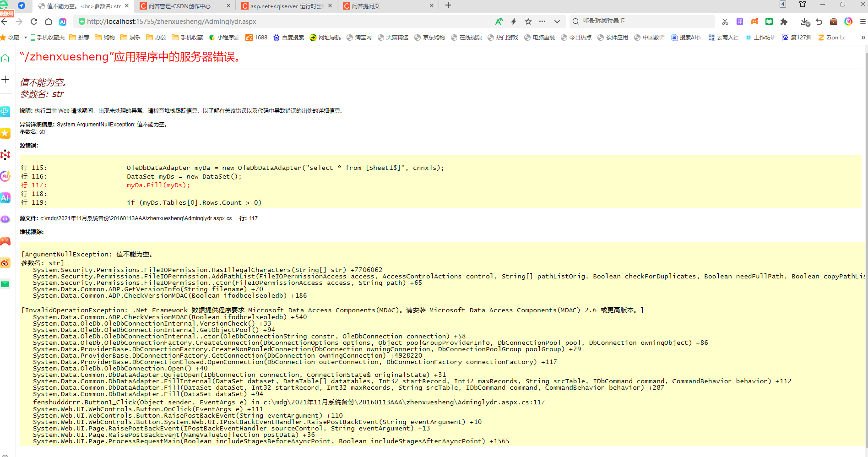Click the search box with the magnifier
This screenshot has height=457, width=868.
(x=642, y=21)
